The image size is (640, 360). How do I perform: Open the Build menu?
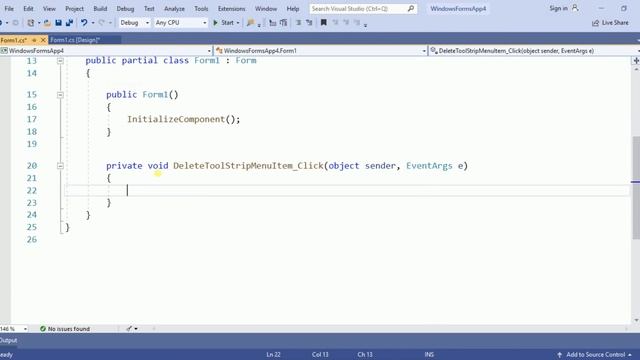pyautogui.click(x=100, y=8)
